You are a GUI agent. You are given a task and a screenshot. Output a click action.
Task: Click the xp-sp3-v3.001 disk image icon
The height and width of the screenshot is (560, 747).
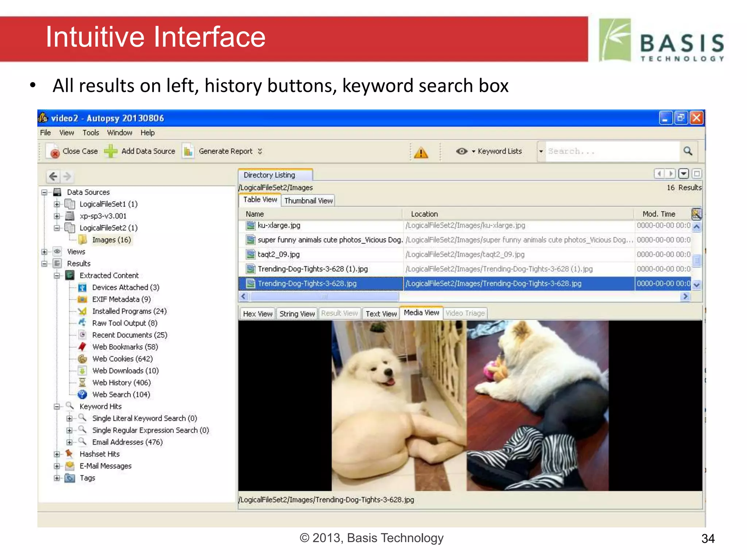pos(70,216)
